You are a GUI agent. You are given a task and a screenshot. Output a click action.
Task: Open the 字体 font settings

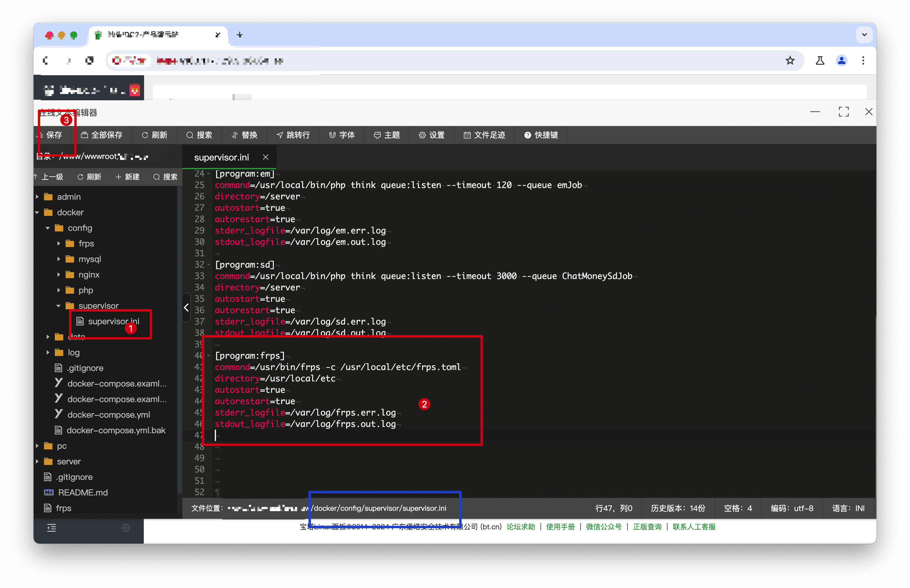click(x=342, y=135)
